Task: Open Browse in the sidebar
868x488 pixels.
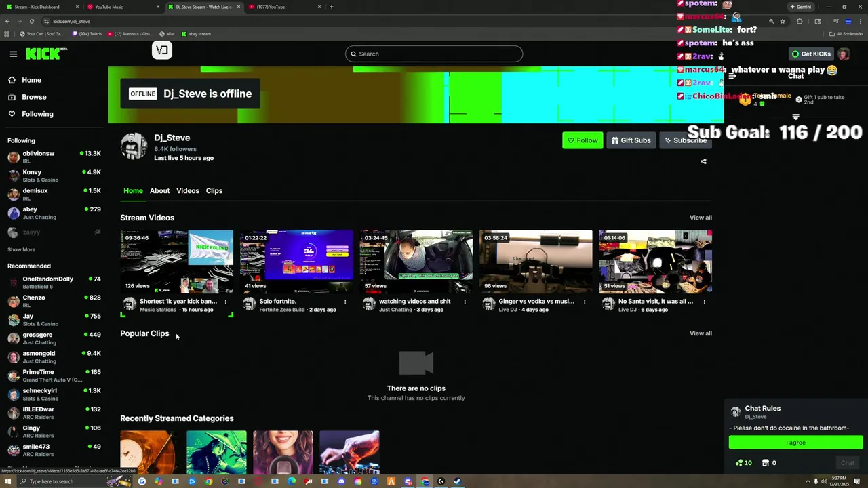Action: (34, 97)
